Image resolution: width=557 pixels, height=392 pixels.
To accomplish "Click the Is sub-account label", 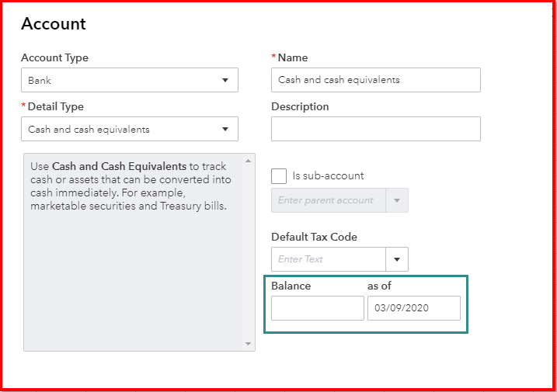I will coord(328,175).
